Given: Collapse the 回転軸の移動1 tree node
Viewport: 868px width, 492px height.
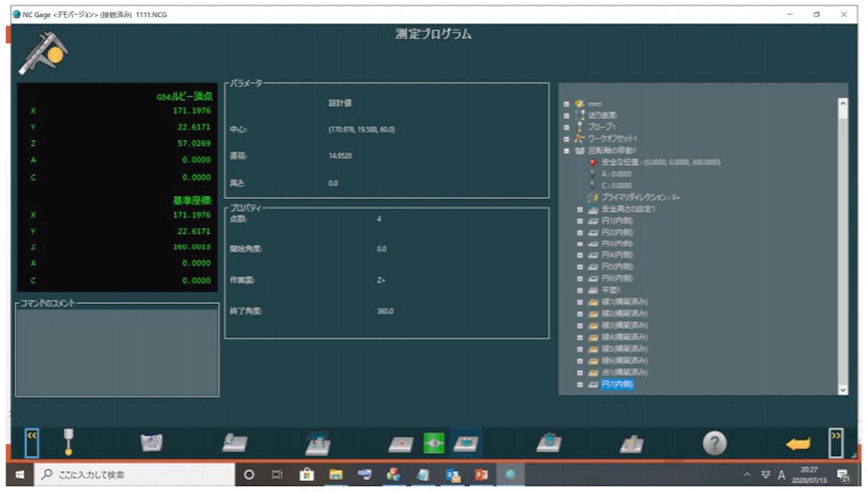Looking at the screenshot, I should click(x=566, y=151).
